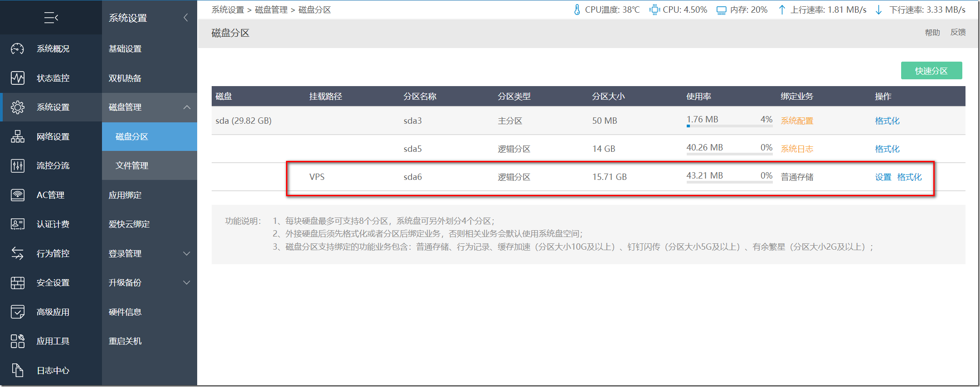This screenshot has height=387, width=980.
Task: Expand the 升级备份 submenu
Action: click(187, 283)
